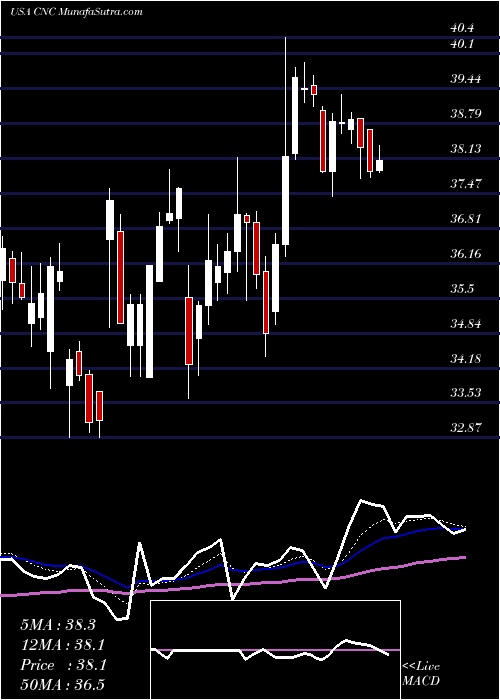
Task: Select the 33.53 price axis label
Action: (466, 393)
